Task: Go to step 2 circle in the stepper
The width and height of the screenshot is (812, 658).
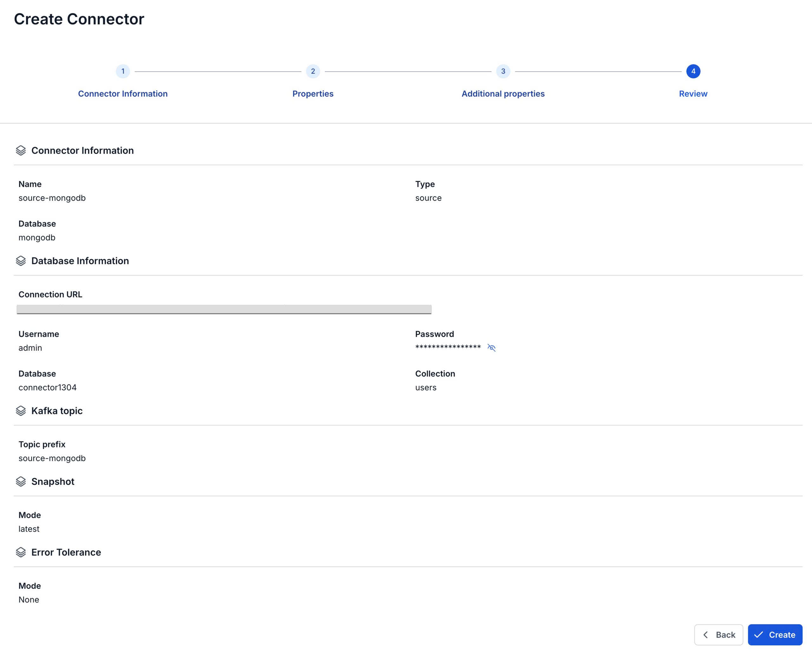Action: click(x=313, y=71)
